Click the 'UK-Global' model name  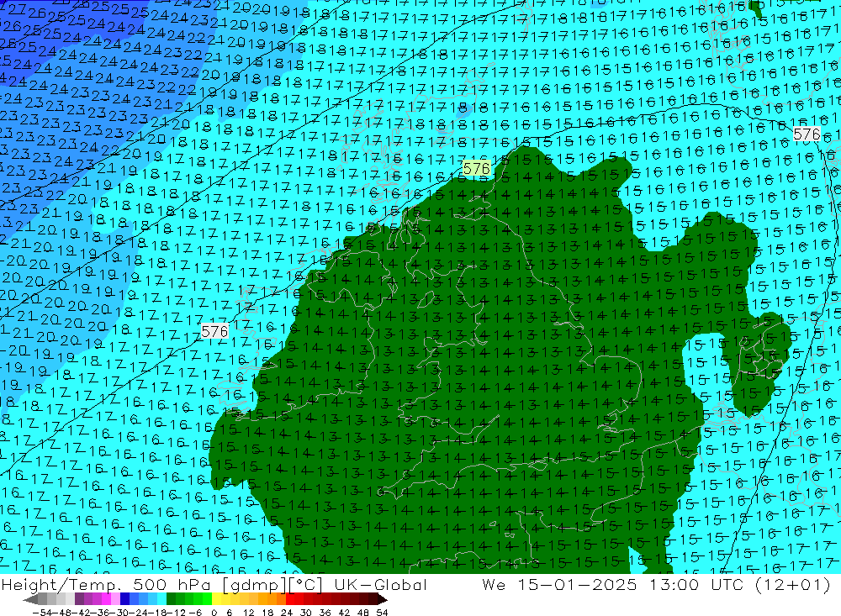point(380,584)
